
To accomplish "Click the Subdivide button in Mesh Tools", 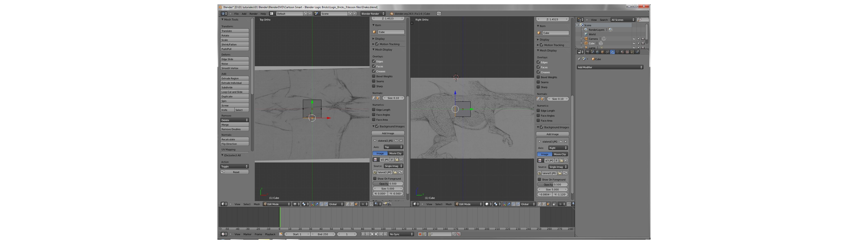I will tap(235, 87).
